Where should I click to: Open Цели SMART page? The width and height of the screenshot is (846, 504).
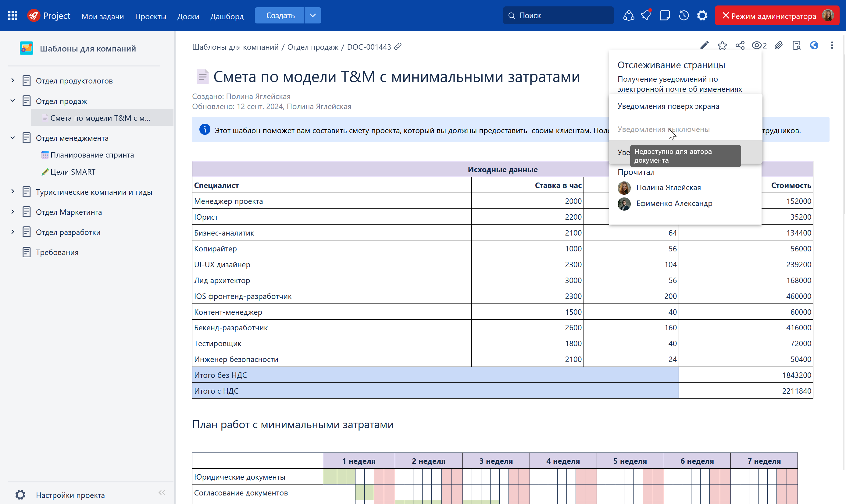[x=73, y=172]
